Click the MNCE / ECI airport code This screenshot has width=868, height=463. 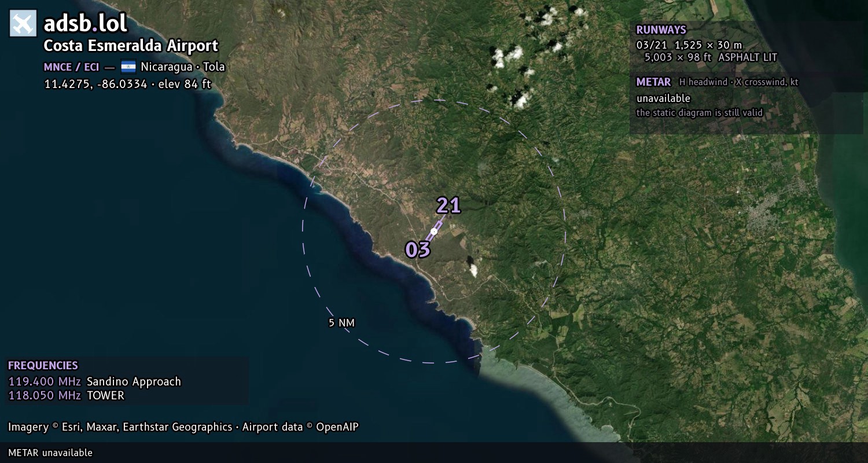[71, 67]
